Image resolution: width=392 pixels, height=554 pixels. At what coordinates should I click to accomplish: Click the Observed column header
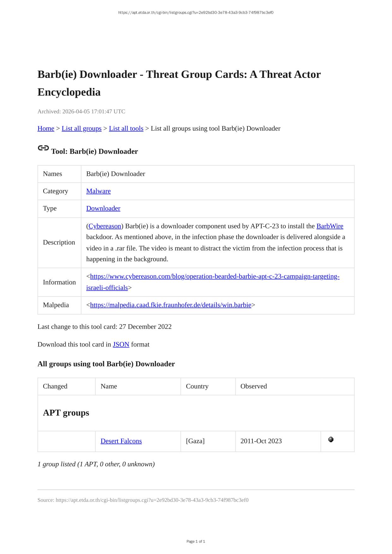(x=254, y=386)
